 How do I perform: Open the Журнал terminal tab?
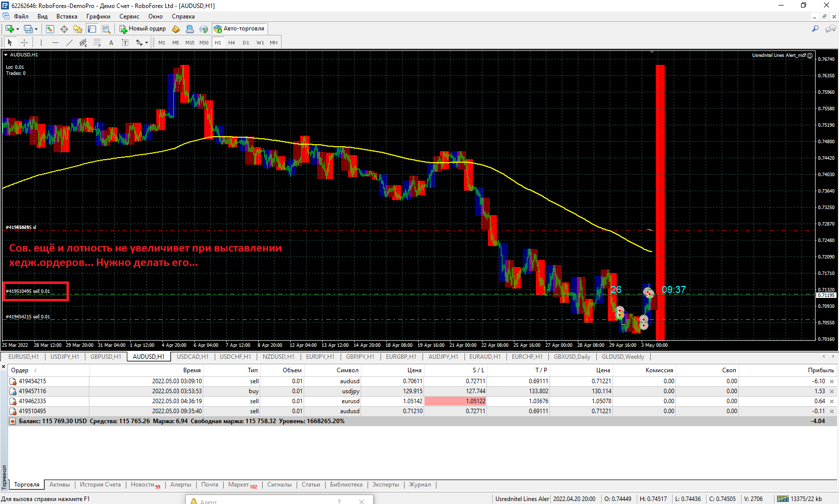pyautogui.click(x=419, y=485)
